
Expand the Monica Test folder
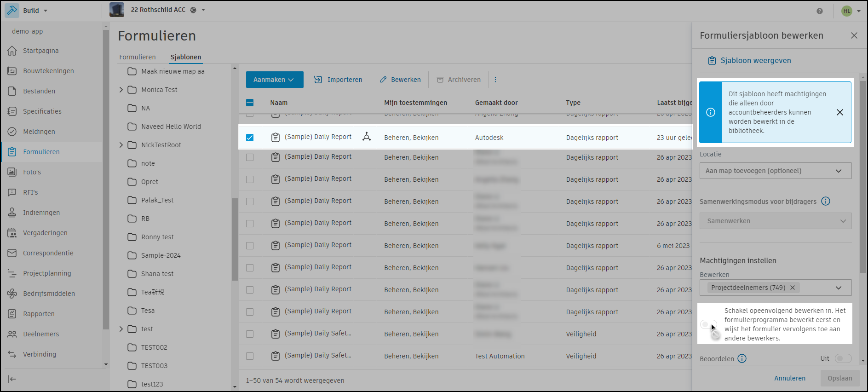click(121, 90)
